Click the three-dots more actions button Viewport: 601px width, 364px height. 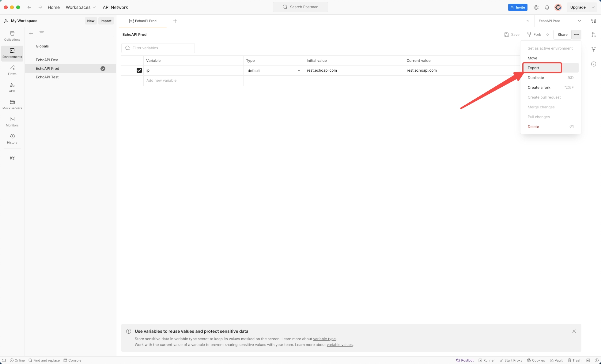(x=576, y=35)
